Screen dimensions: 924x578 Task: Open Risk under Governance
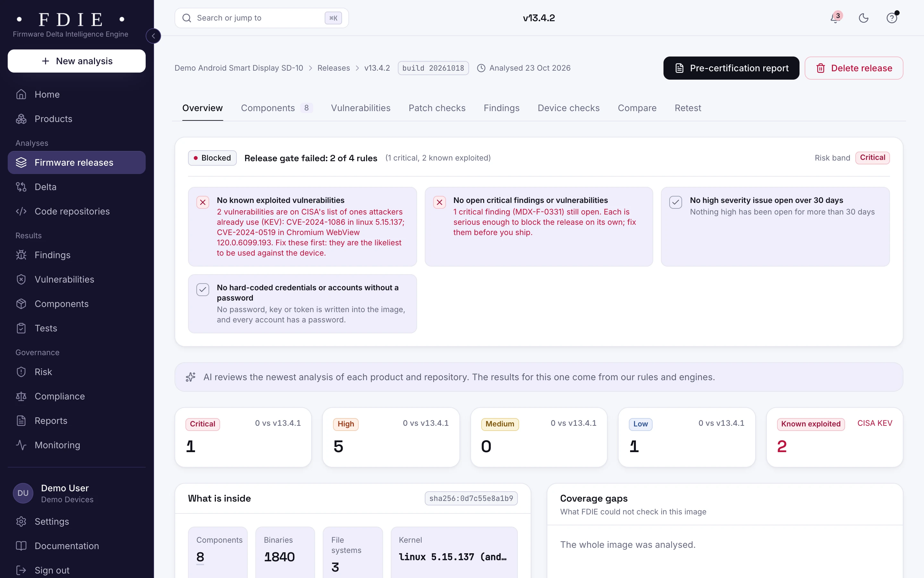point(77,372)
